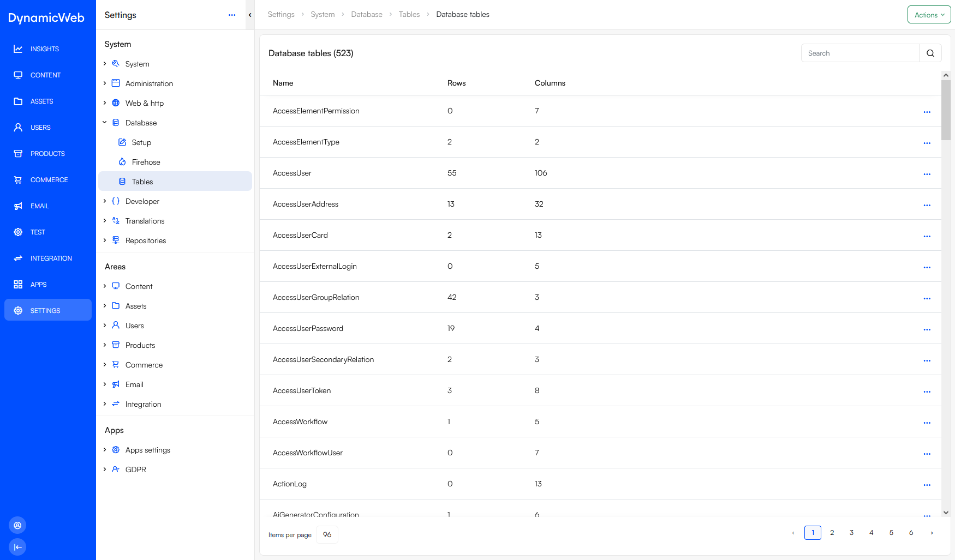Click the Commerce cart icon in main navigation
The width and height of the screenshot is (955, 560).
point(18,180)
